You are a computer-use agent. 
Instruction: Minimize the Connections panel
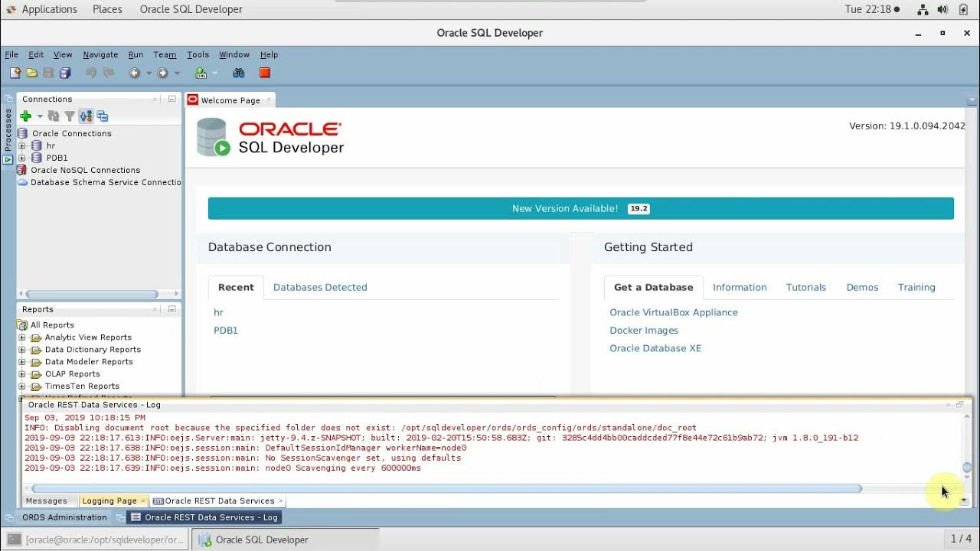coord(172,99)
